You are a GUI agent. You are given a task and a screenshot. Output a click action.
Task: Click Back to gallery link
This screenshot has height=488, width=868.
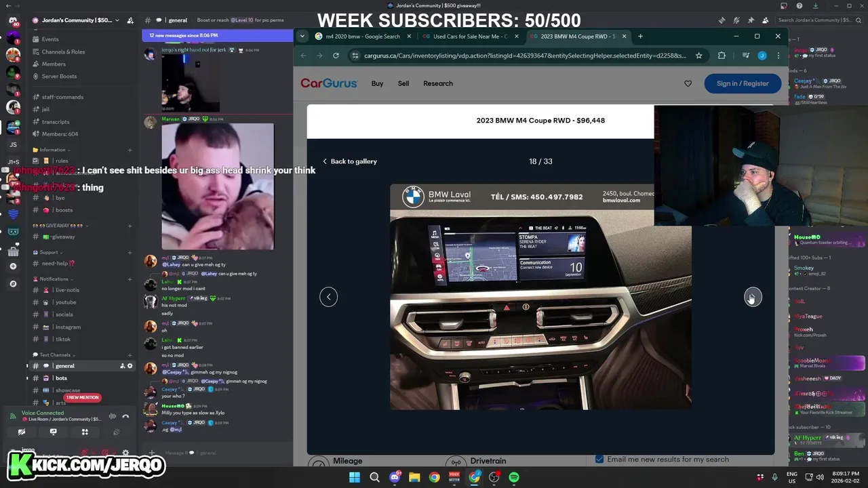pos(349,161)
